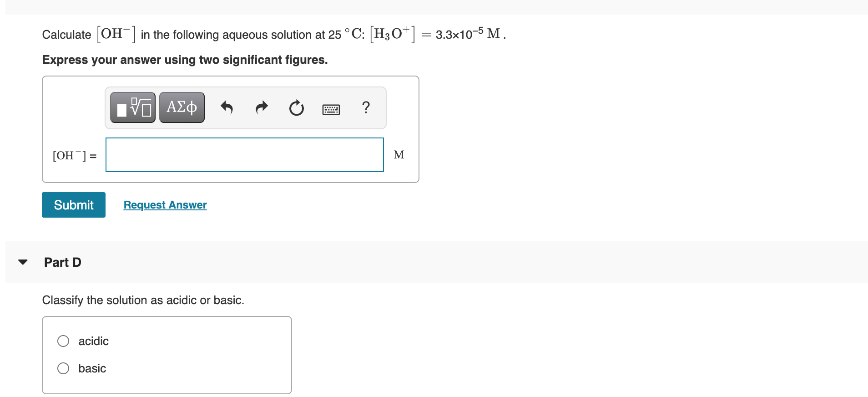Click the Part D disclosure triangle
Screen dimensions: 868x397
pyautogui.click(x=23, y=262)
